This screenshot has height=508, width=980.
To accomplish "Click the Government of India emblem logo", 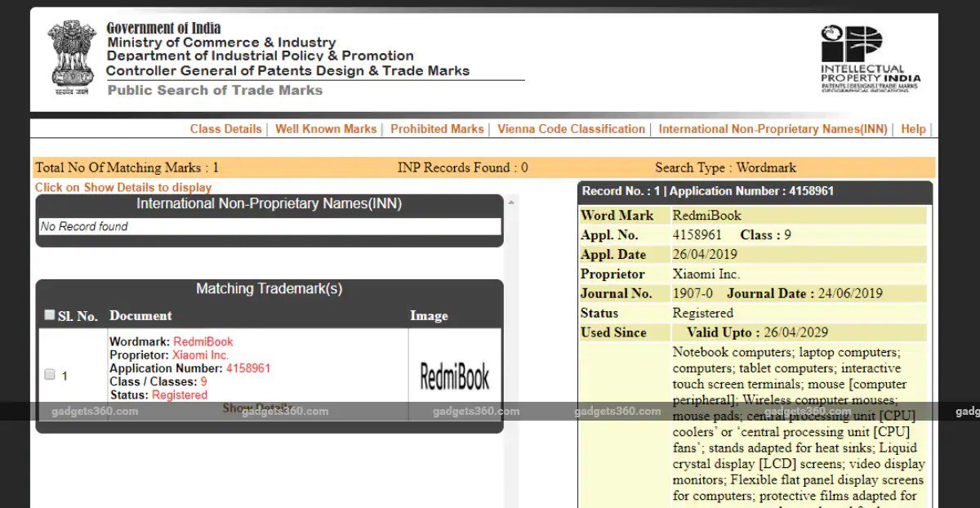I will [72, 57].
